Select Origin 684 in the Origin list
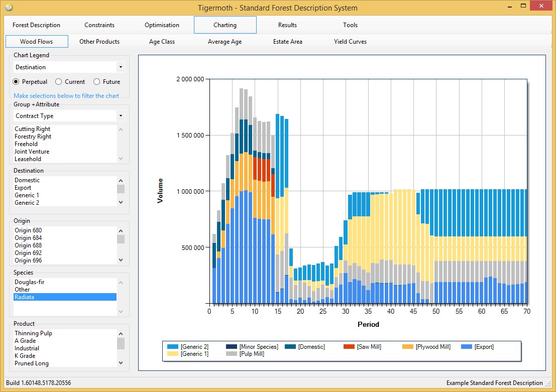This screenshot has width=556, height=392. point(65,238)
